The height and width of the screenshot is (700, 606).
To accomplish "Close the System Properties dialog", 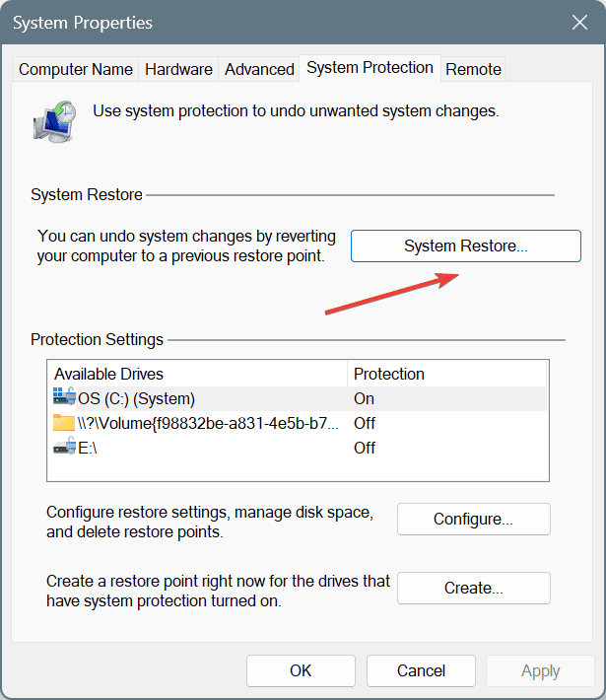I will 578,22.
